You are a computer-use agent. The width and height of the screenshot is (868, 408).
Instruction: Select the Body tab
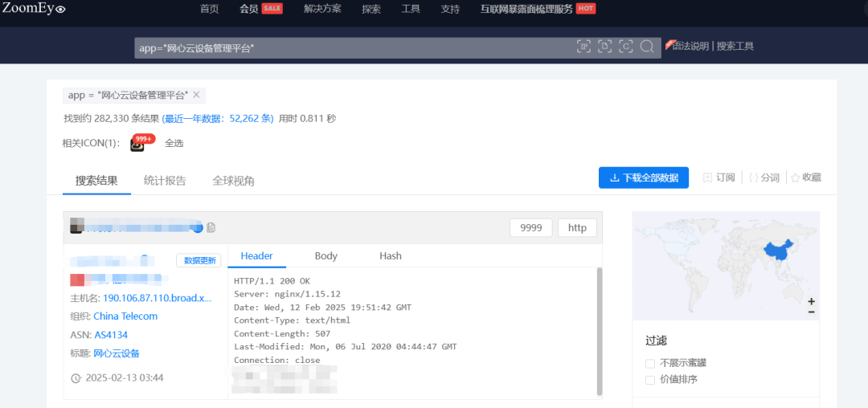(326, 256)
